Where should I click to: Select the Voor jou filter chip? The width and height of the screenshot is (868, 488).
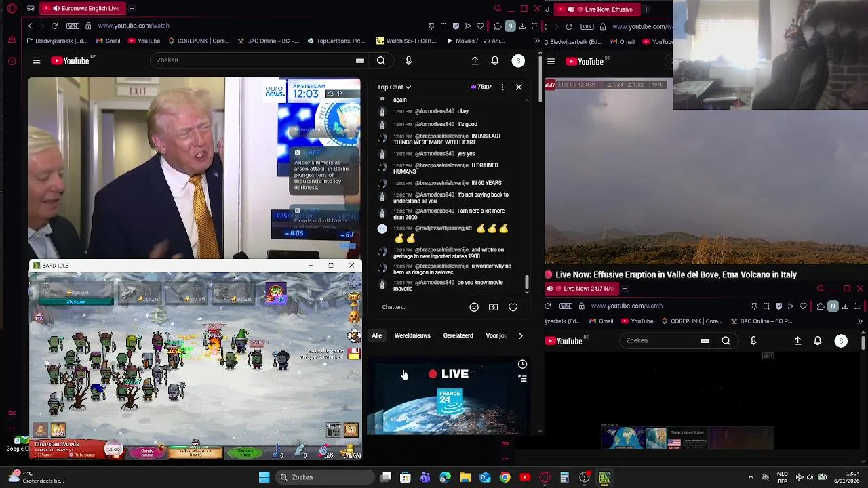click(496, 335)
